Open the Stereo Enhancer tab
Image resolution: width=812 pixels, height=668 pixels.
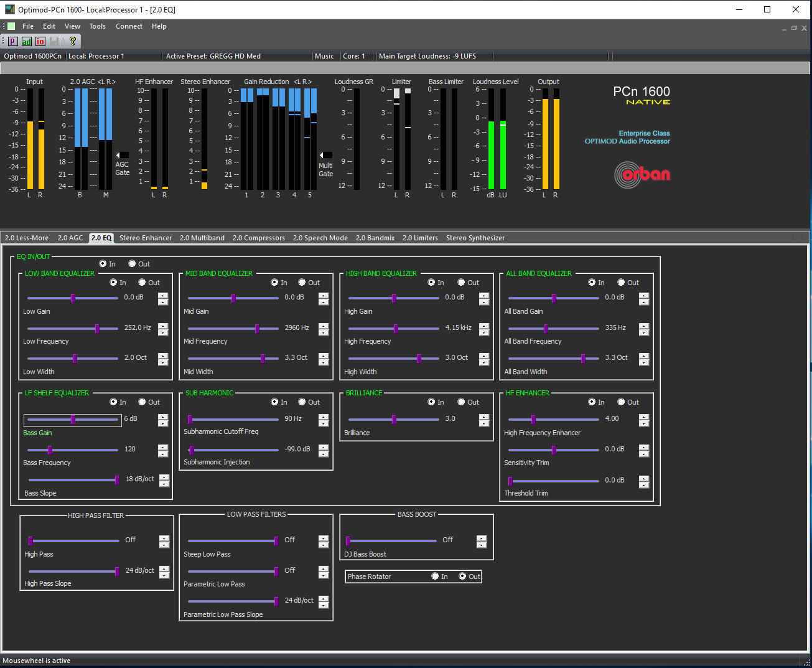146,238
